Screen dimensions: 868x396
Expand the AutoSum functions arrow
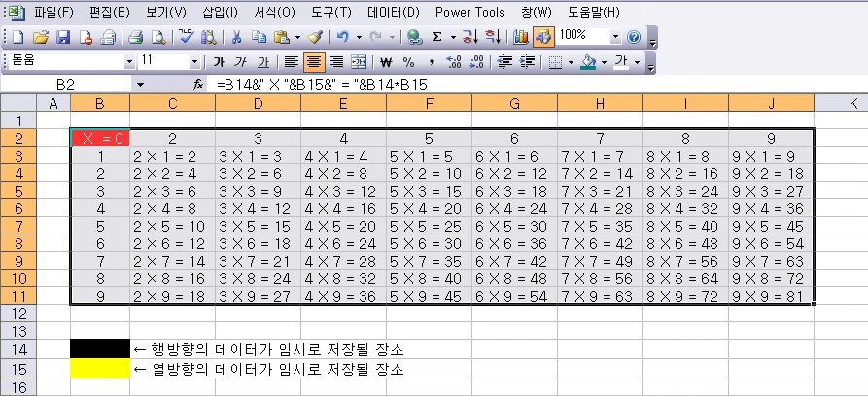tap(453, 37)
